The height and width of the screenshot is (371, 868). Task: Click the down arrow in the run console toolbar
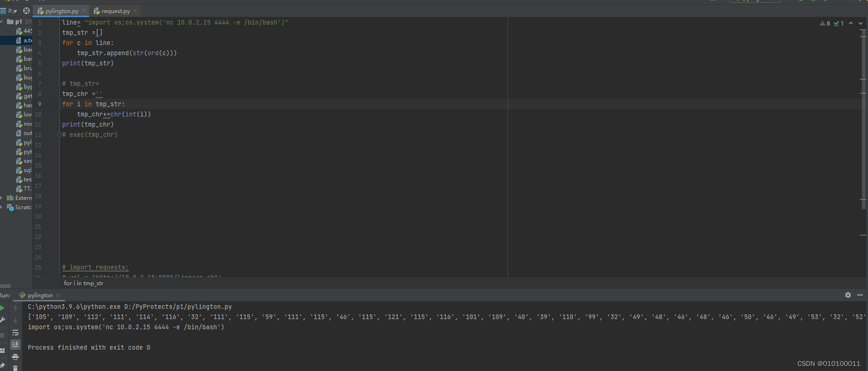pyautogui.click(x=15, y=320)
